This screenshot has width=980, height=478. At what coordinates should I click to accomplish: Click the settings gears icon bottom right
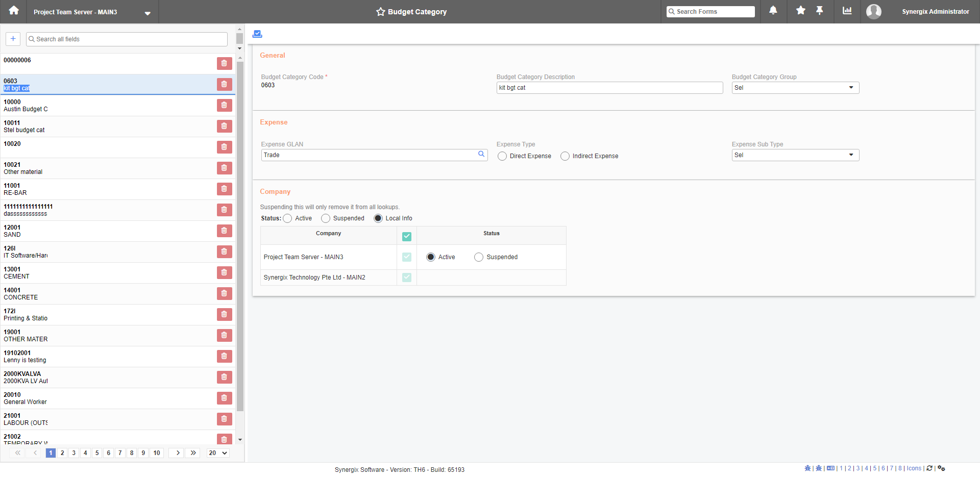[941, 469]
